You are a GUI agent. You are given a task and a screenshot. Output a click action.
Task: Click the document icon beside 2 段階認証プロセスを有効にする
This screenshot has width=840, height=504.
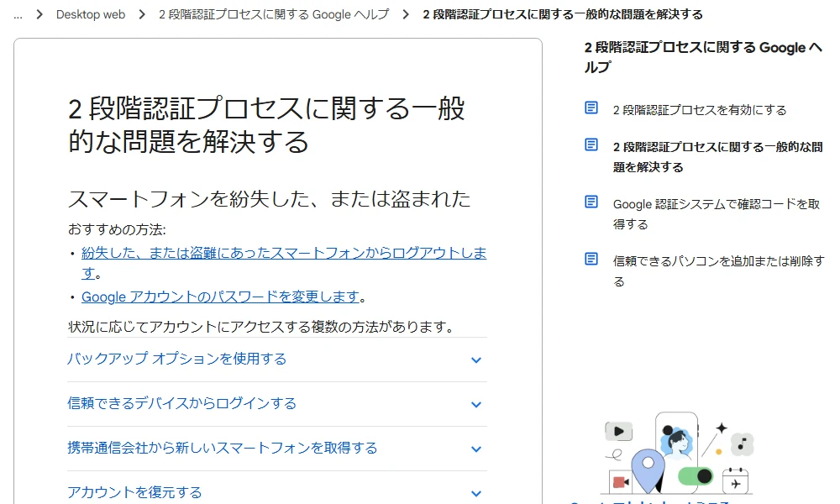[591, 108]
